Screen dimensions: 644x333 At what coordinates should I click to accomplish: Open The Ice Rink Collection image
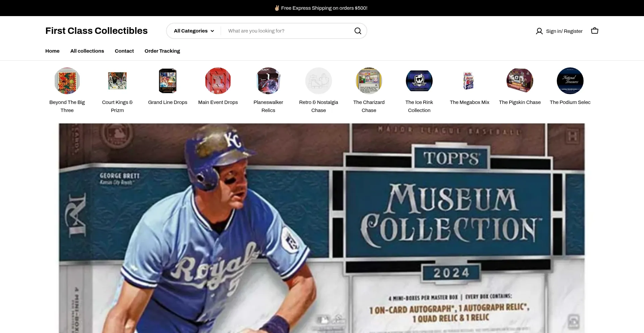click(x=419, y=81)
